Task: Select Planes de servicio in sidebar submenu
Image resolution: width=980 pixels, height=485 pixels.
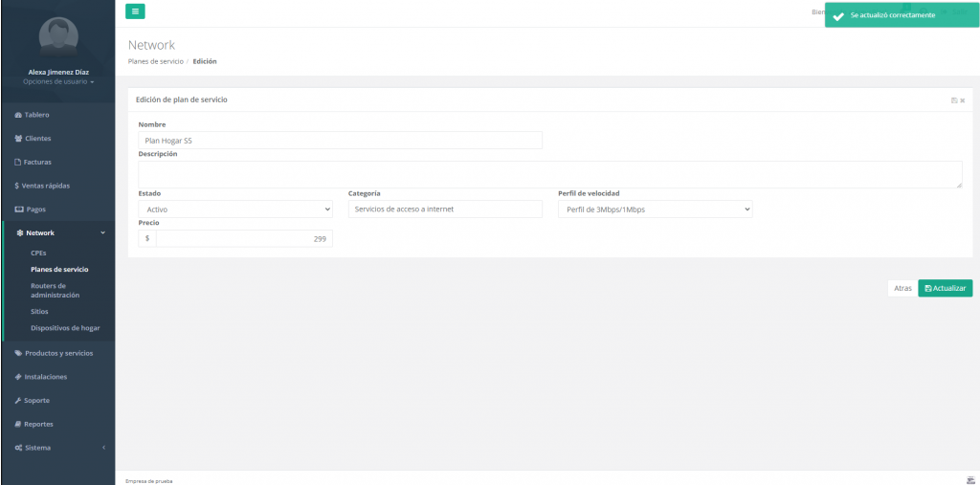Action: point(59,270)
